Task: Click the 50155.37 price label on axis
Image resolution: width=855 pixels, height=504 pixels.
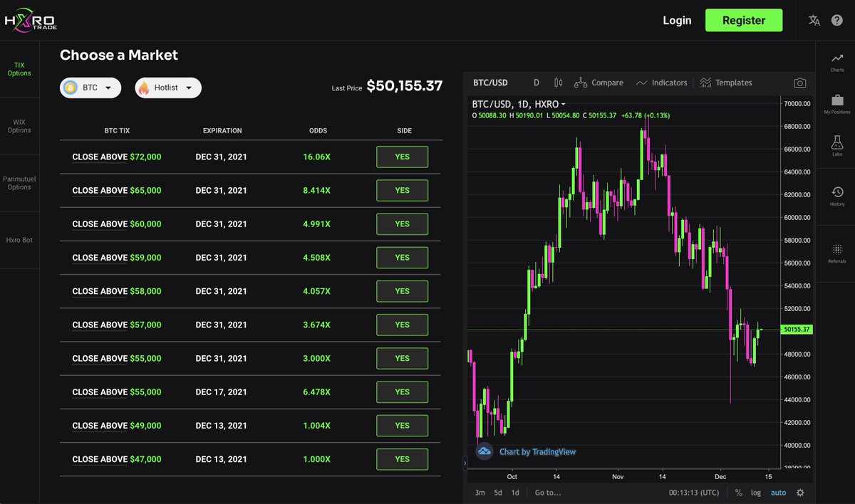Action: coord(797,330)
